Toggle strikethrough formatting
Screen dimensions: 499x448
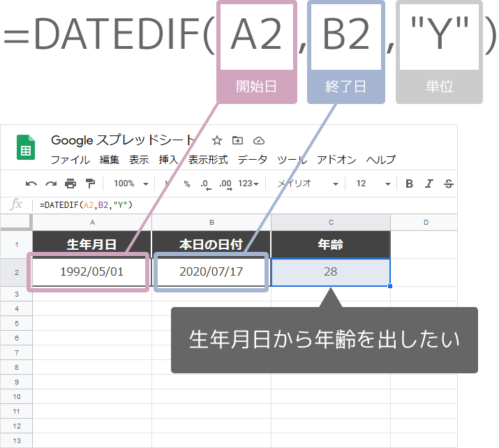tap(448, 184)
